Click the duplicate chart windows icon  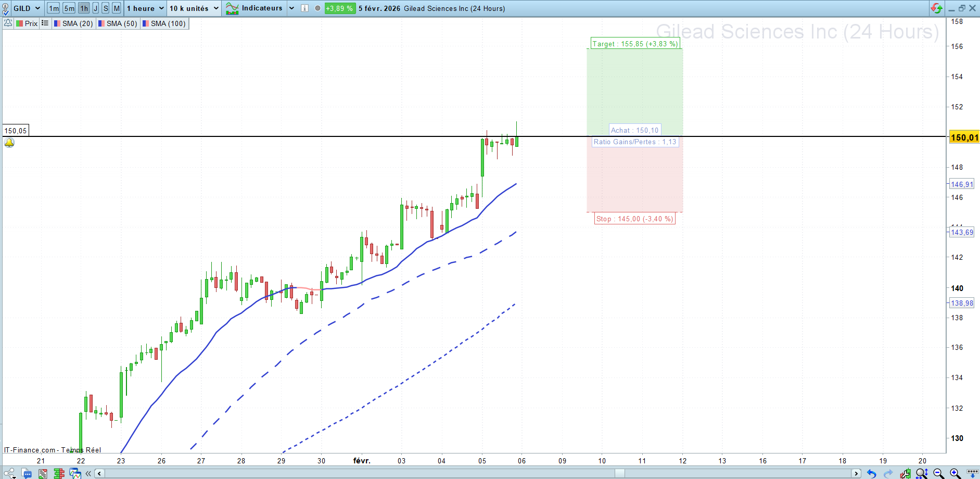tap(75, 473)
